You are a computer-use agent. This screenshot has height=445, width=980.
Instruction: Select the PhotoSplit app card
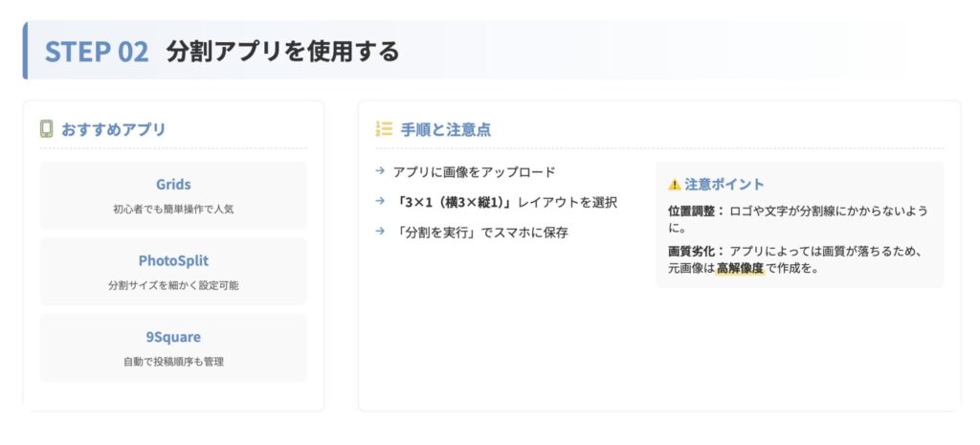point(173,271)
